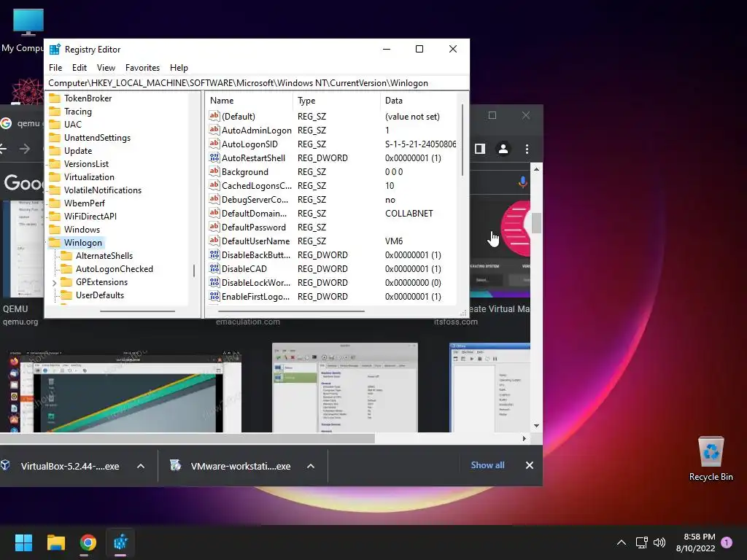Close the Chrome downloads bar
The image size is (747, 560).
tap(530, 465)
